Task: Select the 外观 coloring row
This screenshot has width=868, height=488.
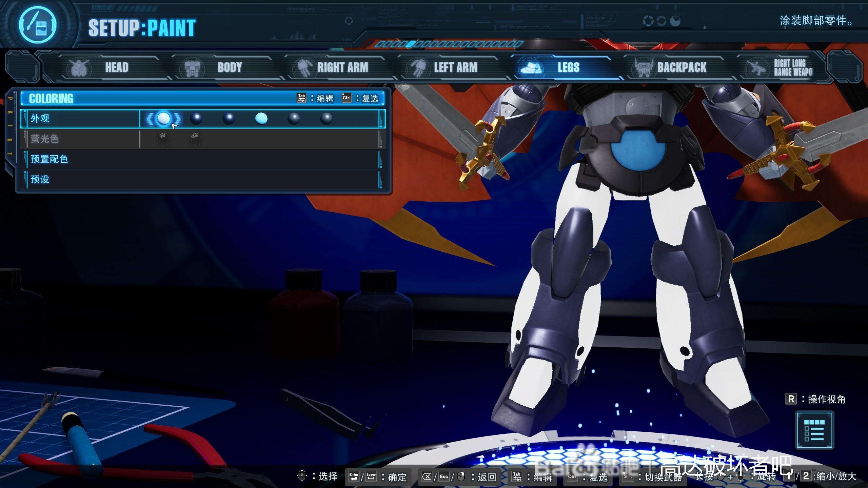Action: 203,119
